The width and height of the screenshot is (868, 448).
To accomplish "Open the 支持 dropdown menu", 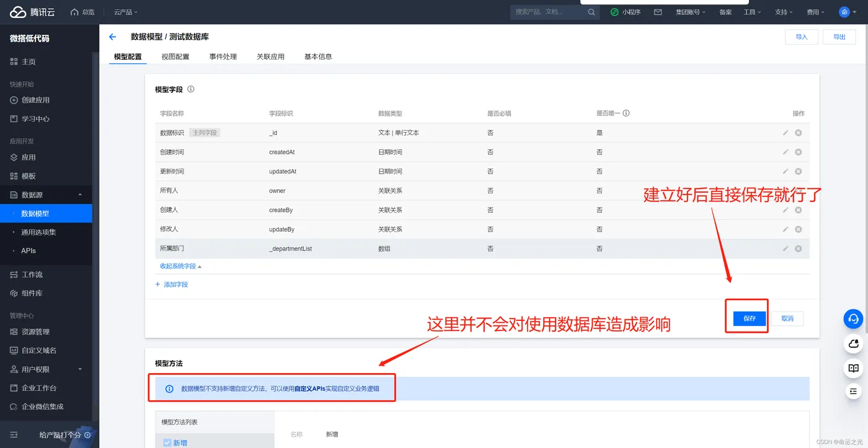I will 784,12.
